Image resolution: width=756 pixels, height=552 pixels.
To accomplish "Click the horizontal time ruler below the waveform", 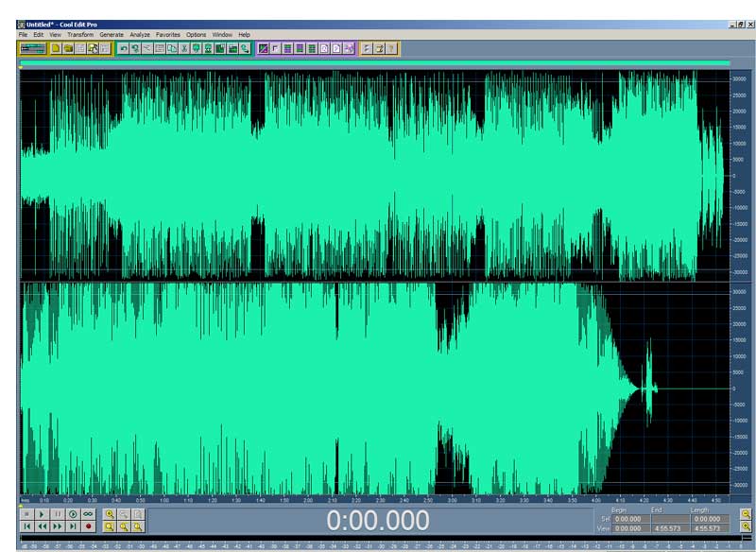I will 374,500.
